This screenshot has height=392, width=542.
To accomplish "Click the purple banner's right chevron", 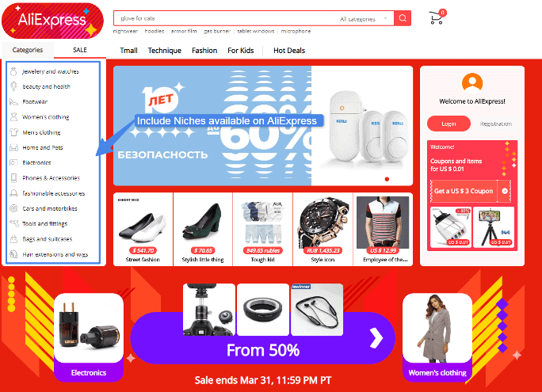I will (x=376, y=337).
